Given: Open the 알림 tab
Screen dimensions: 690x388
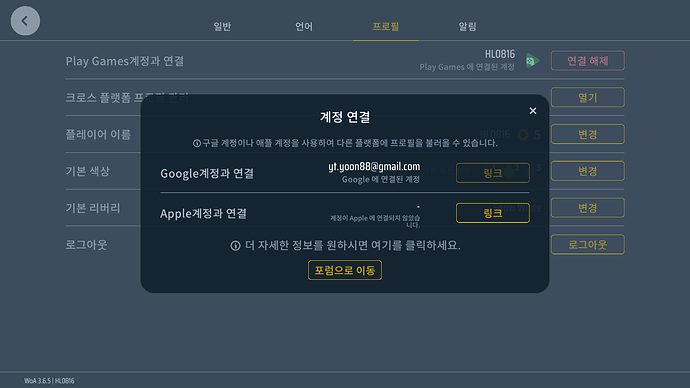Looking at the screenshot, I should [467, 26].
